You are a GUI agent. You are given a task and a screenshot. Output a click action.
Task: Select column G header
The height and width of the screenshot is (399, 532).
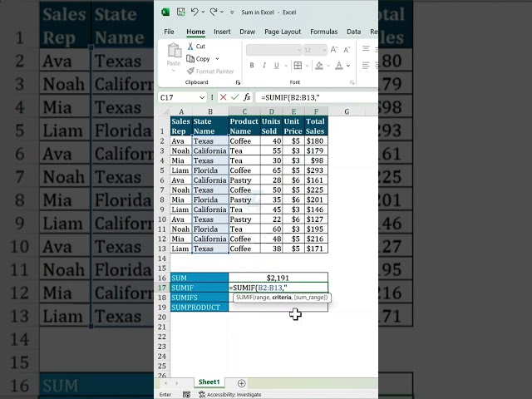(347, 111)
